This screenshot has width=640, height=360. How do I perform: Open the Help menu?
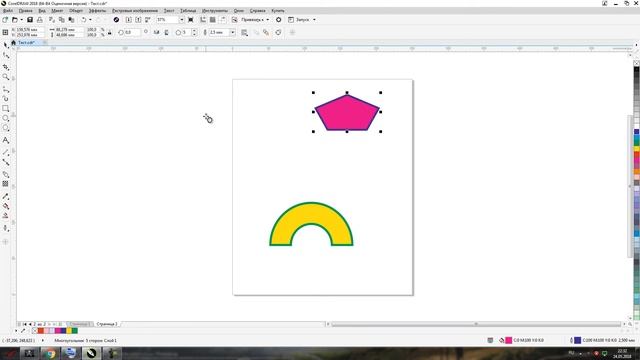(x=258, y=11)
